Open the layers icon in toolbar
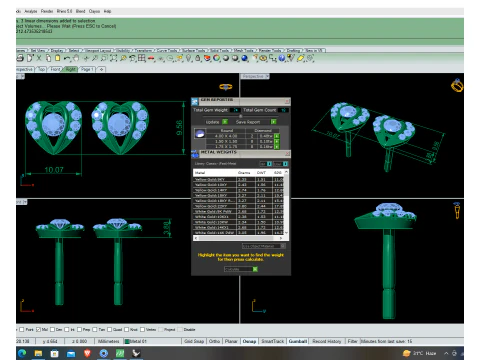The image size is (480, 360). (x=207, y=58)
